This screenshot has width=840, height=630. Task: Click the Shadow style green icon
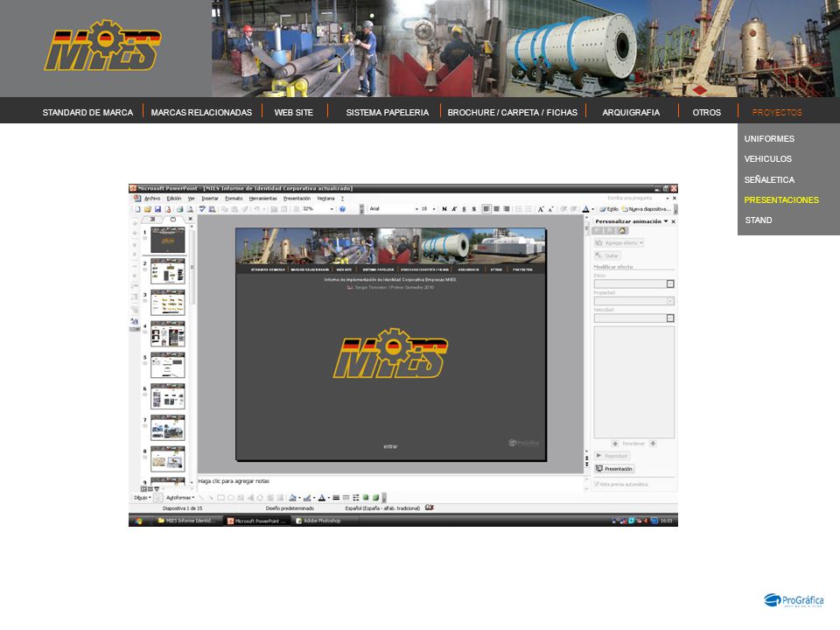coord(366,498)
